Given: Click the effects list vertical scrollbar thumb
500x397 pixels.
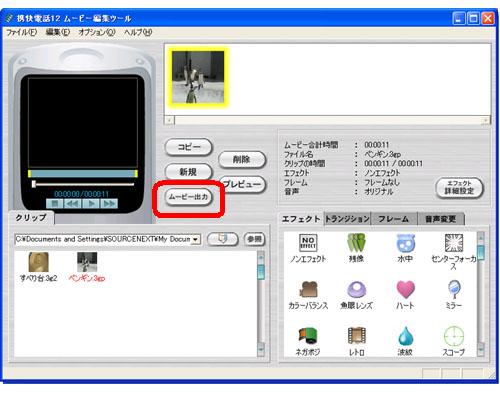Looking at the screenshot, I should tap(480, 252).
